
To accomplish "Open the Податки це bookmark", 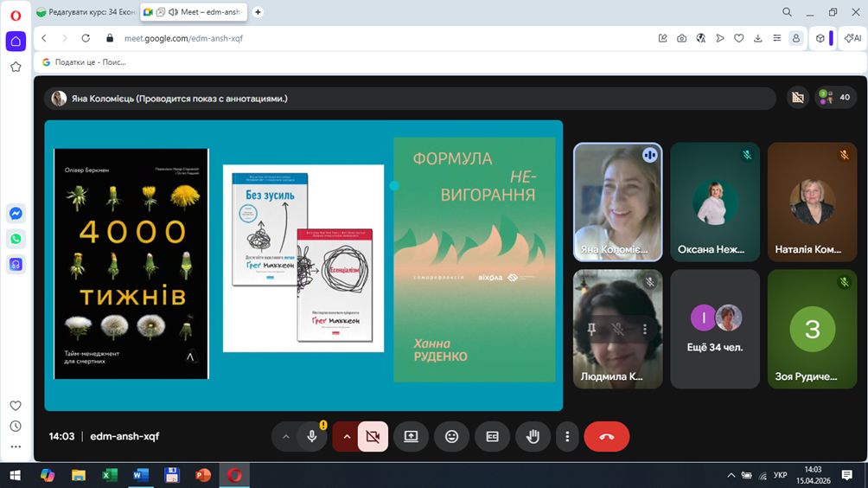I will pos(84,62).
